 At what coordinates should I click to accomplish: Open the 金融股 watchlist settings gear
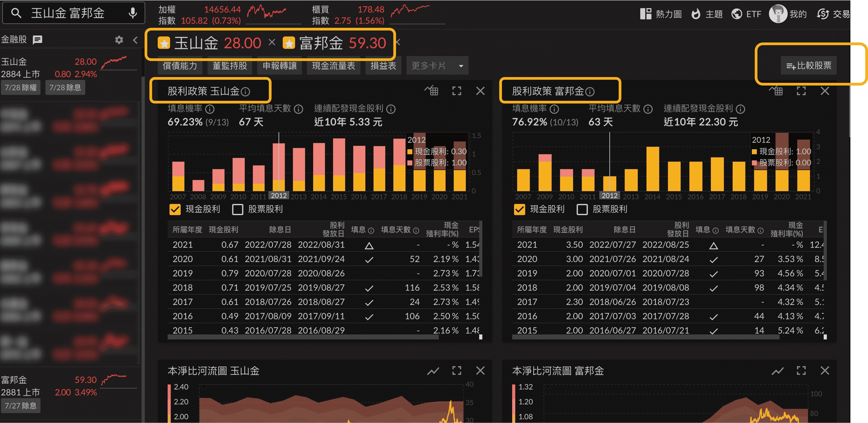pyautogui.click(x=119, y=40)
